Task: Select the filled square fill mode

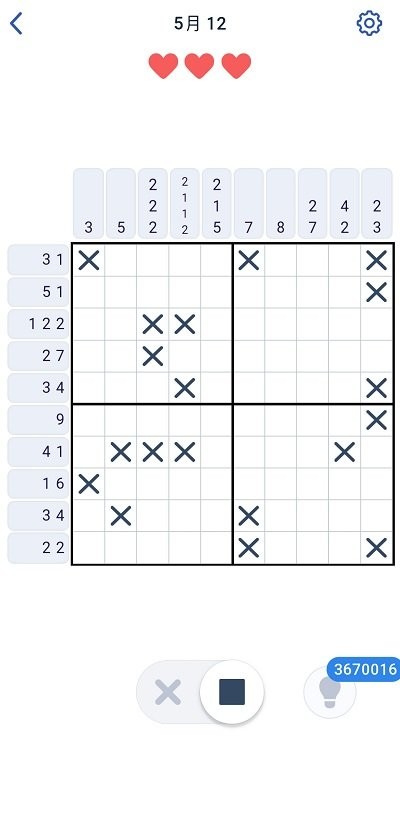Action: pos(232,692)
